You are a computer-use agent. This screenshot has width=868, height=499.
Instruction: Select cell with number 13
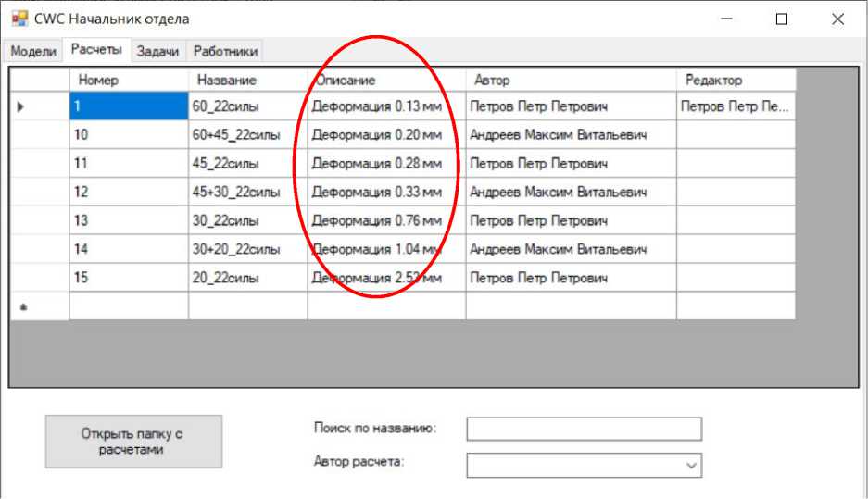129,220
